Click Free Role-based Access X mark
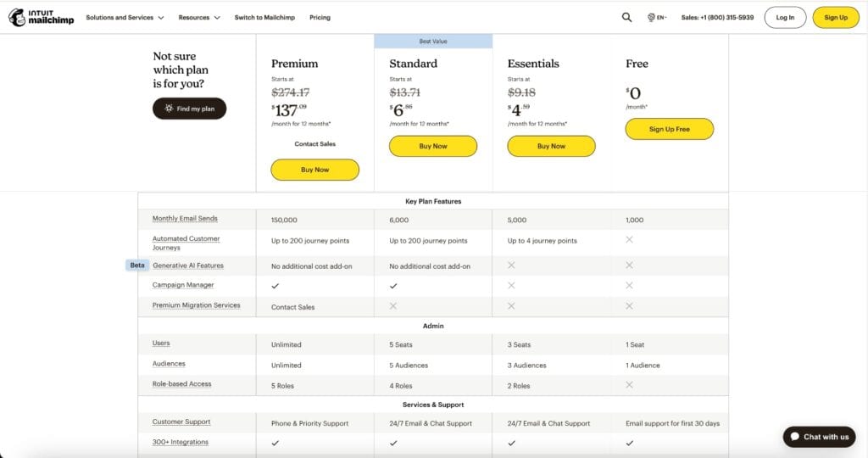The image size is (868, 458). (x=630, y=384)
